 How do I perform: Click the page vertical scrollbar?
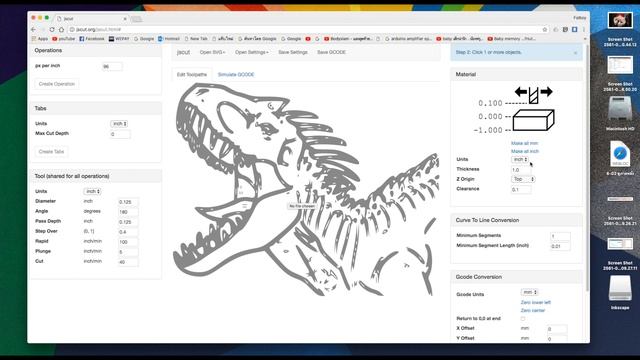pos(587,168)
